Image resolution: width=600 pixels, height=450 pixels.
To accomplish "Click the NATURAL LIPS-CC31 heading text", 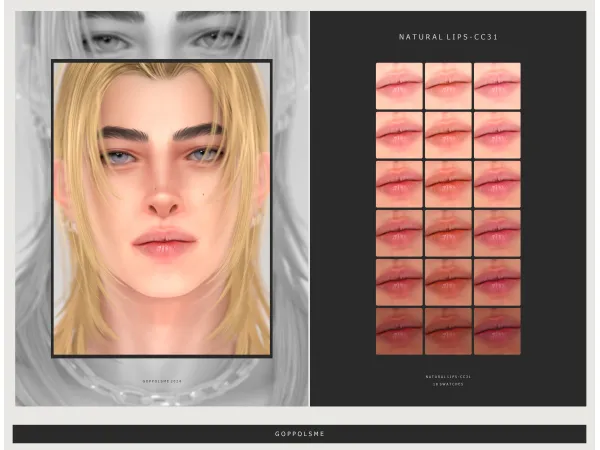I will pos(448,37).
